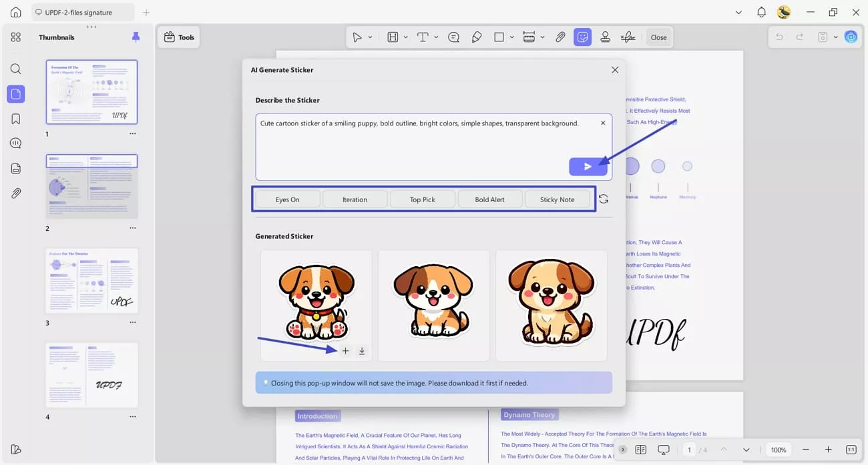This screenshot has height=465, width=868.
Task: Select the page Thumbnails sidebar icon
Action: 16,94
